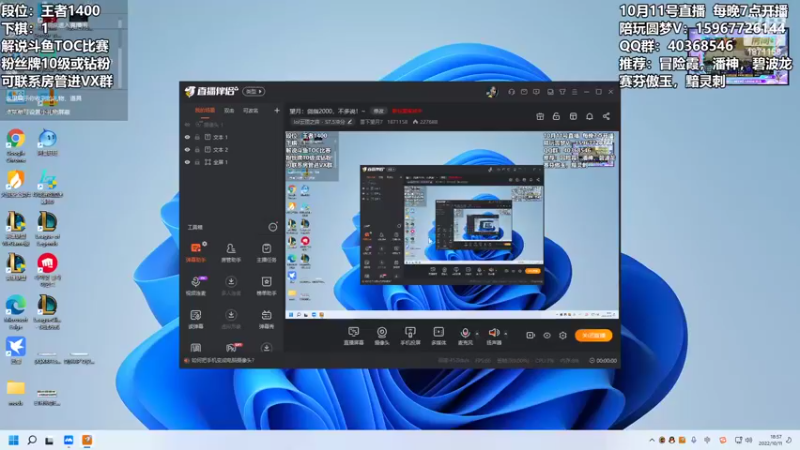The width and height of the screenshot is (800, 450).
Task: Open the shop icon above preview
Action: (x=573, y=116)
